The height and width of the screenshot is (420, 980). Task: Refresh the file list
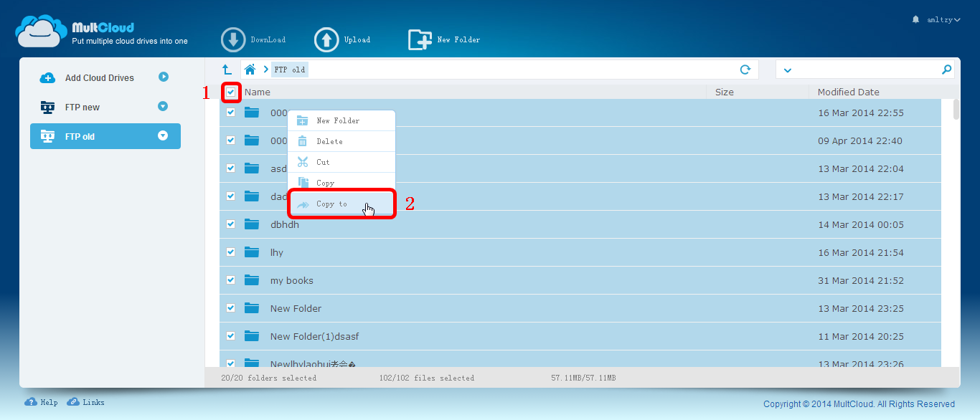click(745, 70)
